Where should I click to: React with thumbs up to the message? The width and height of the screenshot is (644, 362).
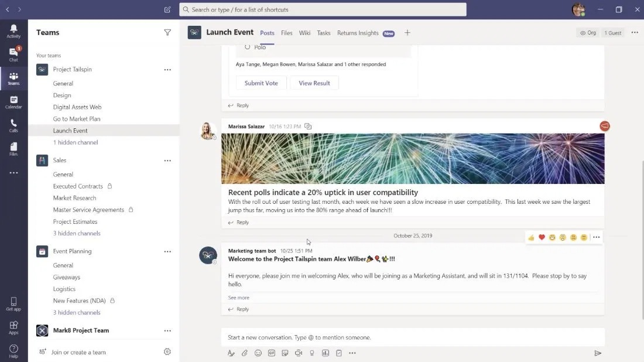click(531, 237)
